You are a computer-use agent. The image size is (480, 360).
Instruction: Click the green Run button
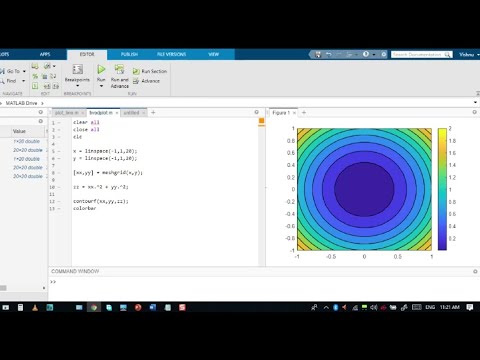click(101, 70)
